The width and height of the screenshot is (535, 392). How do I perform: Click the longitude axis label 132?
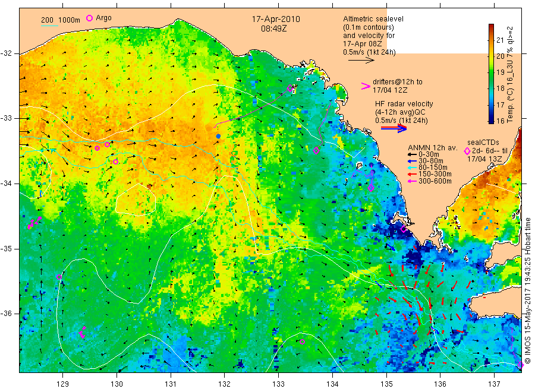[225, 384]
